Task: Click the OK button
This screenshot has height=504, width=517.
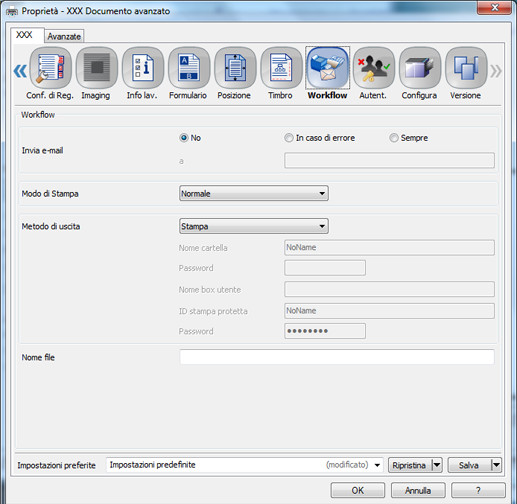Action: [358, 490]
